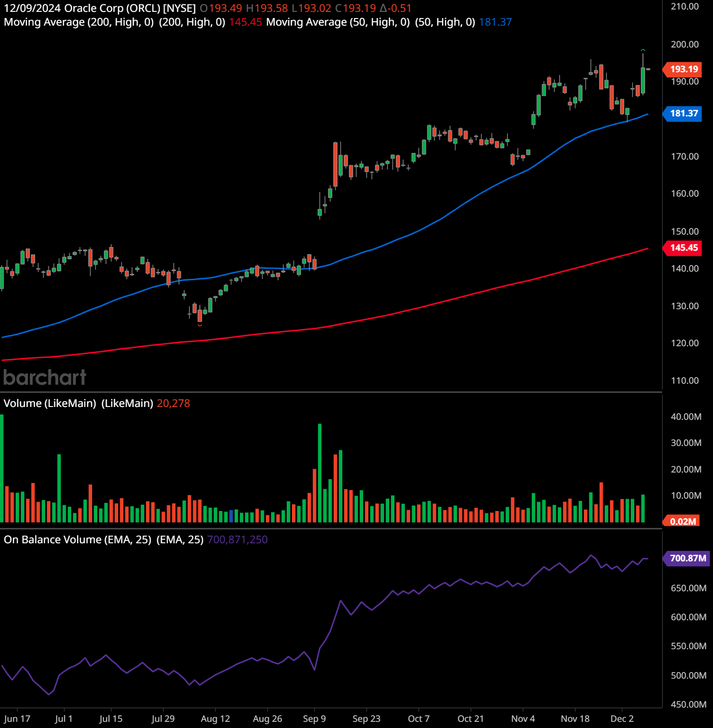Viewport: 713px width, 728px height.
Task: Click the 110.00 price axis label
Action: coord(685,380)
